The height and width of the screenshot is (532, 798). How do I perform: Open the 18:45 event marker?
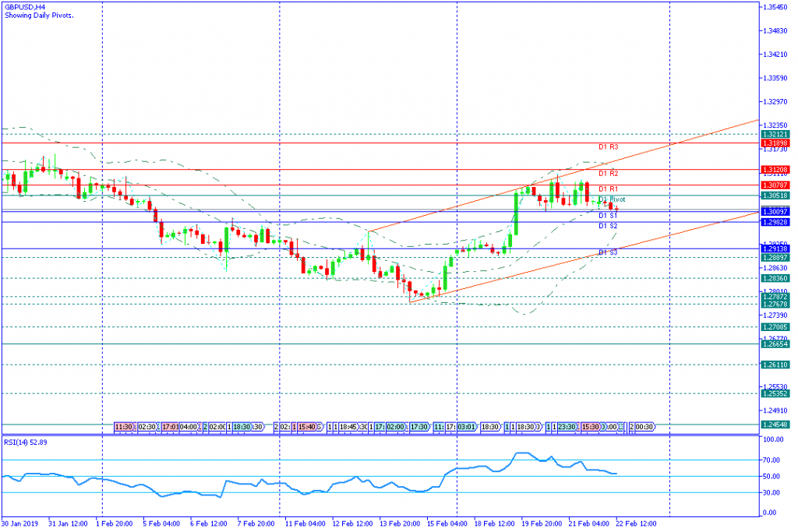(348, 427)
